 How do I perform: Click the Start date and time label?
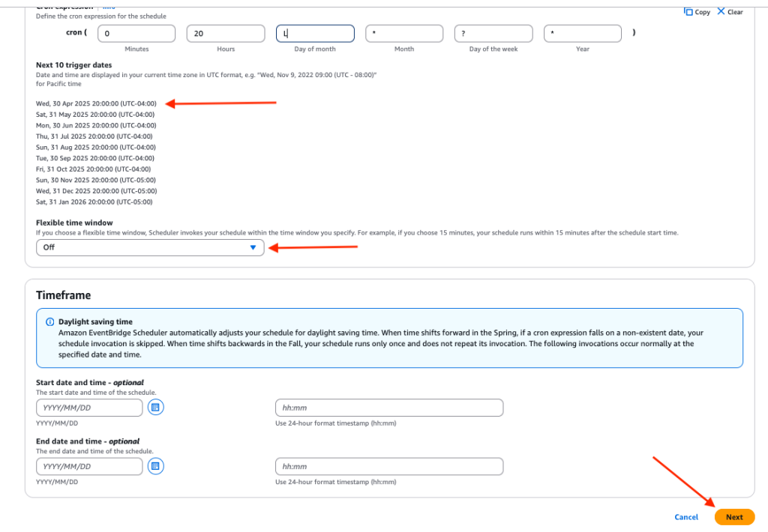(90, 382)
